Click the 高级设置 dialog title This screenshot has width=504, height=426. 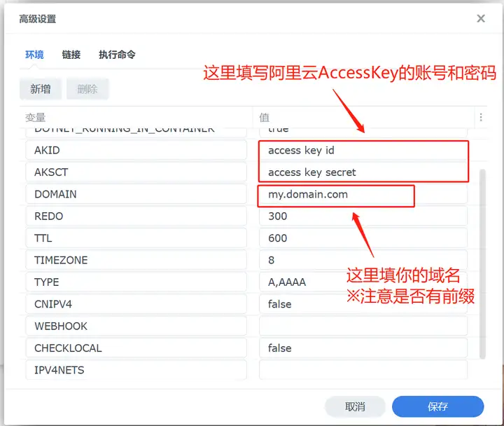(37, 19)
